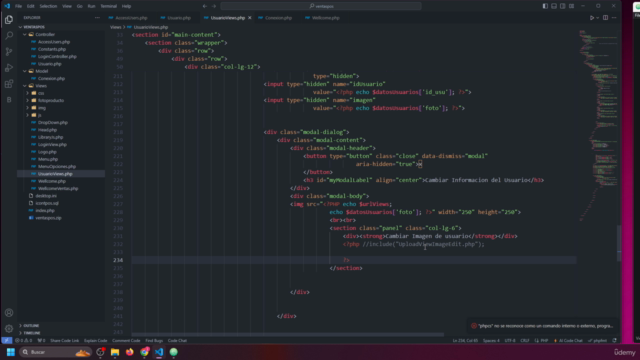Go back with the navigation arrow
640x360 pixels.
pyautogui.click(x=205, y=6)
